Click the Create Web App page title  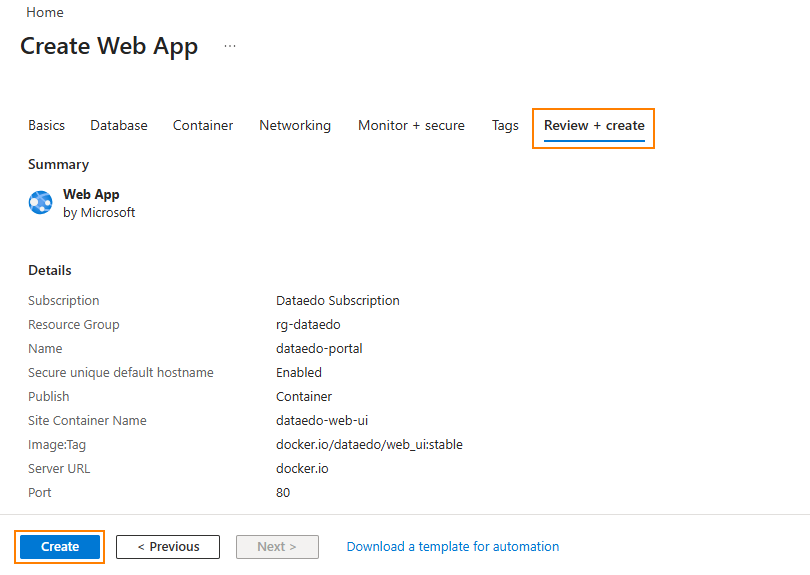click(109, 46)
